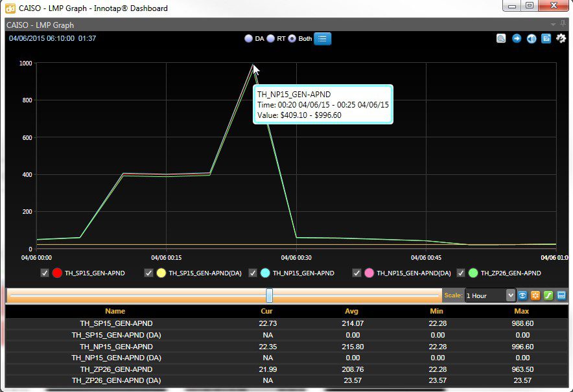Select the TH_SP15_GEN-APND table row name

[x=116, y=323]
